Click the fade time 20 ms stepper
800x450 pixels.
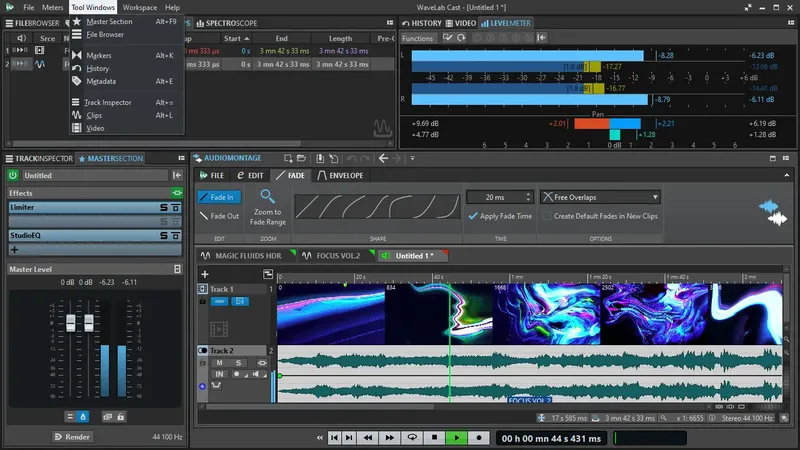527,197
